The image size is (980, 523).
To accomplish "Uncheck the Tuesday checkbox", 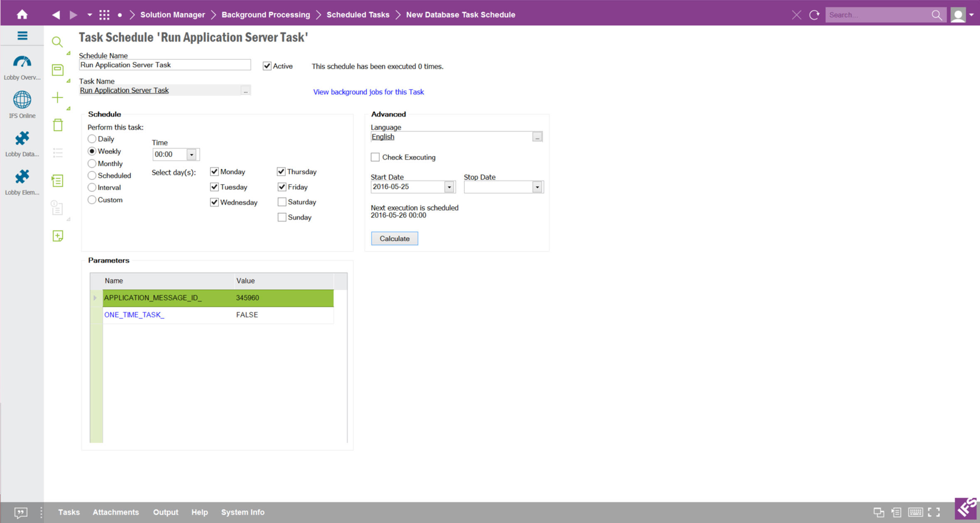I will coord(214,187).
